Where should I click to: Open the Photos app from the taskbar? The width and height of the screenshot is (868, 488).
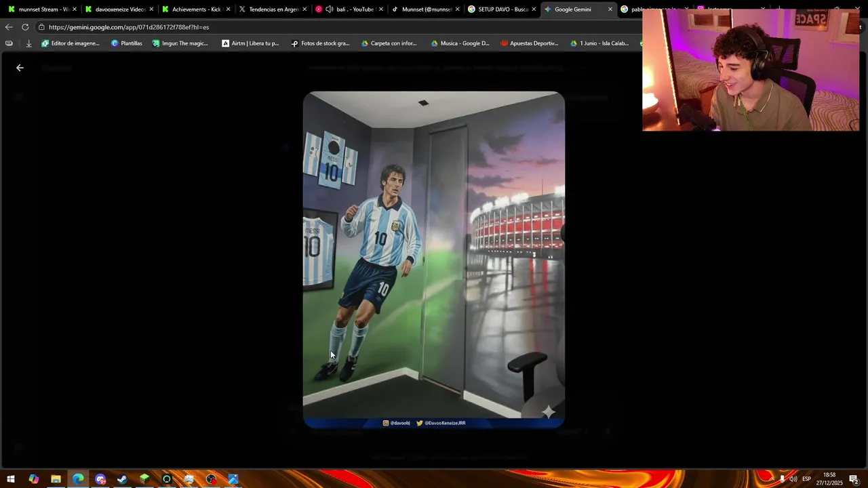pos(233,479)
